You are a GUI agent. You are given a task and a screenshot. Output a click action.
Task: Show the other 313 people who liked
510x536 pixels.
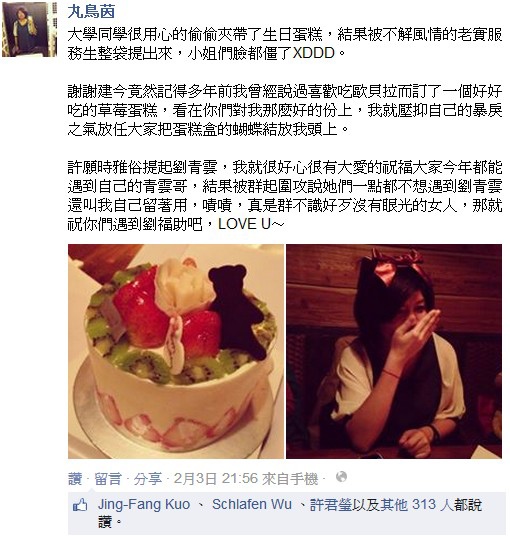tap(418, 505)
